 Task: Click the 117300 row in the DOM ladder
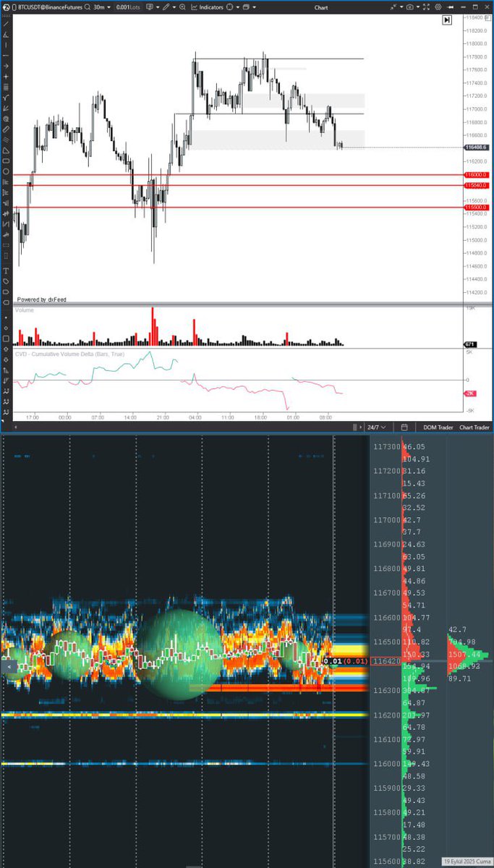click(x=387, y=447)
